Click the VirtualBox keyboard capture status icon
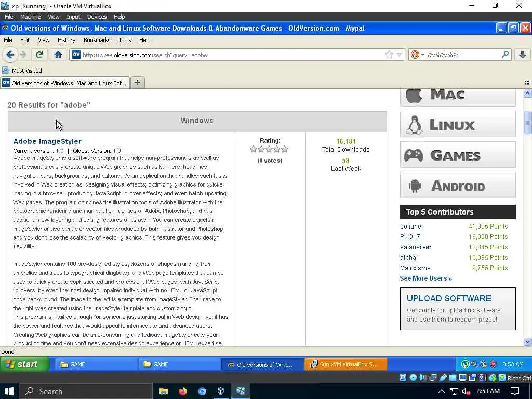Image resolution: width=532 pixels, height=399 pixels. click(x=502, y=377)
